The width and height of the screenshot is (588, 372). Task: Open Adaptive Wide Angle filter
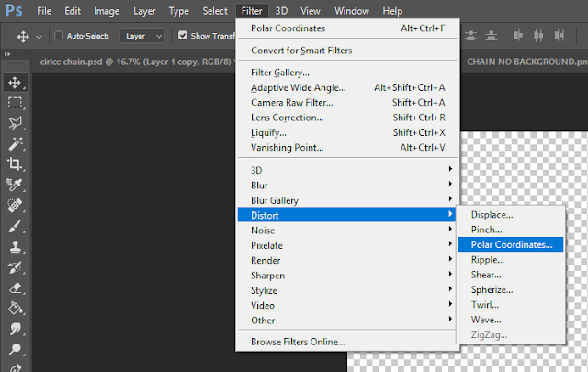pos(347,87)
